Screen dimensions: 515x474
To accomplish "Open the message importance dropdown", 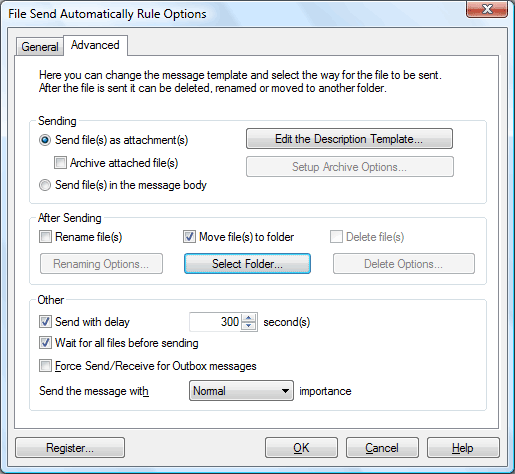I will point(241,391).
